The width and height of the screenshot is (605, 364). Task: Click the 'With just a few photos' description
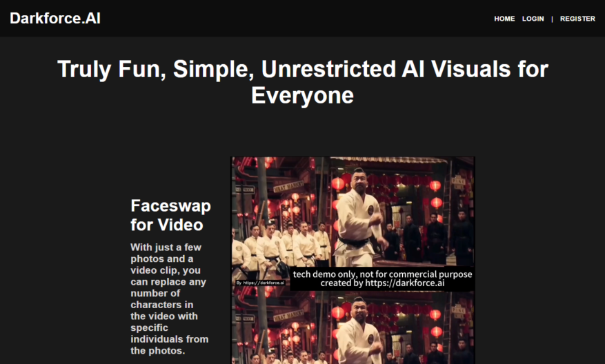[x=170, y=299]
